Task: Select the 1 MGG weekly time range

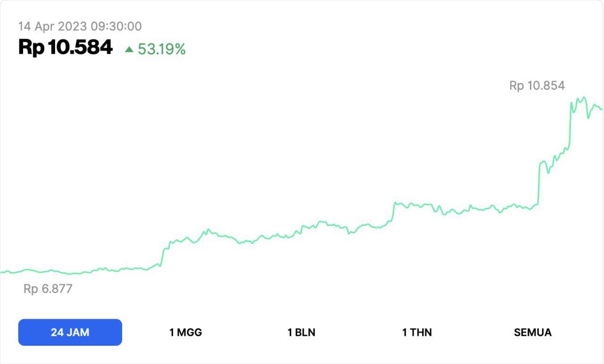Action: point(185,332)
